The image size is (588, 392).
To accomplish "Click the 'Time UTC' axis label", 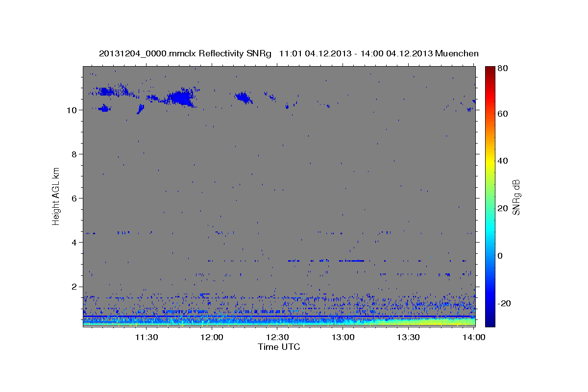I will point(279,347).
